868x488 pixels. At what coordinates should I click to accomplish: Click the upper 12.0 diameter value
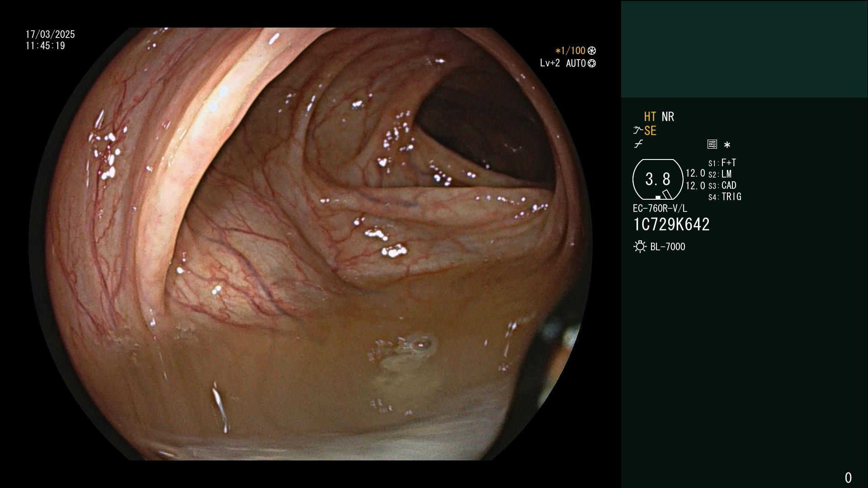coord(695,174)
